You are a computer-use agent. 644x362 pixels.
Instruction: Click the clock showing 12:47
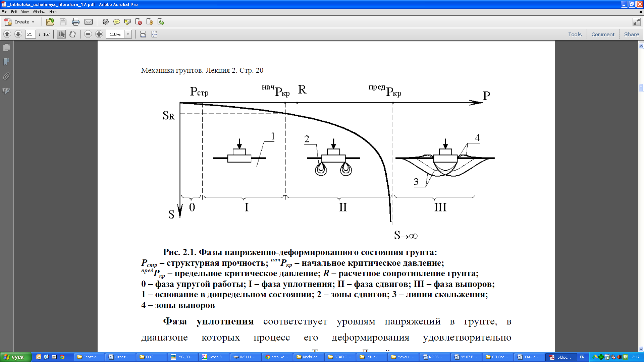click(x=635, y=357)
